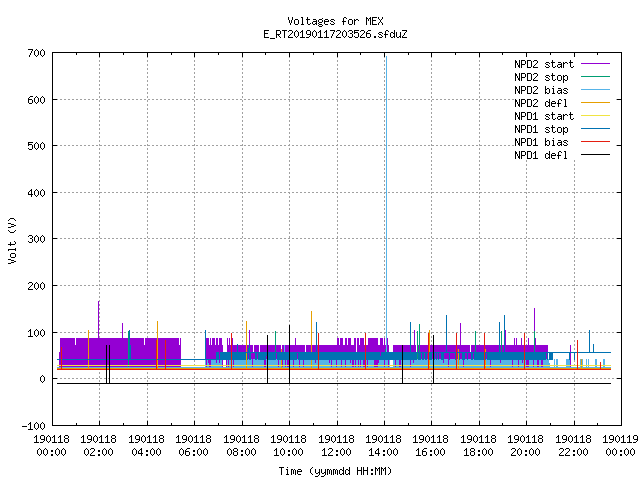Click the y-axis tick value -100
This screenshot has height=480, width=640.
click(33, 426)
